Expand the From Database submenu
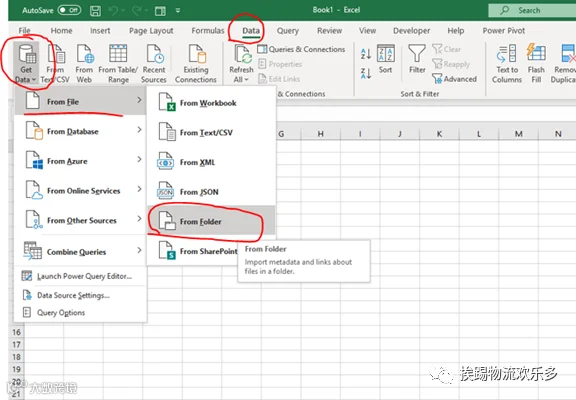The image size is (576, 400). (80, 131)
